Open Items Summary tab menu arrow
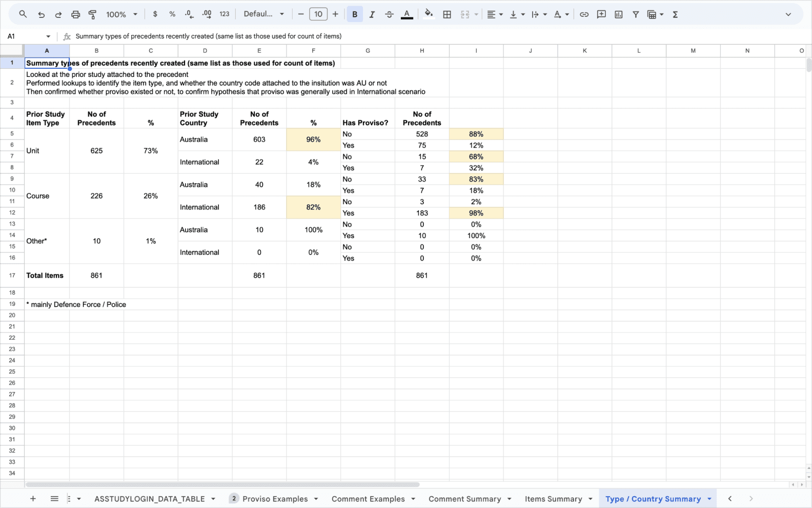The width and height of the screenshot is (812, 508). (x=591, y=499)
